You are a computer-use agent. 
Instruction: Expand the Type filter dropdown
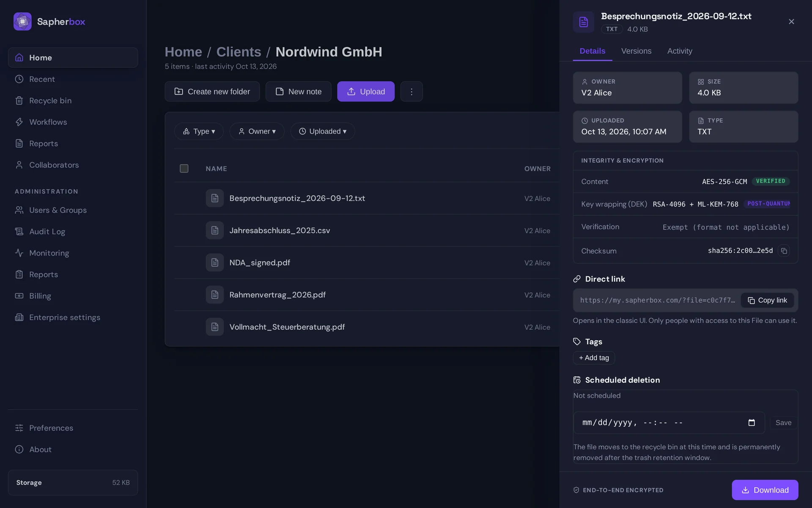pyautogui.click(x=199, y=131)
